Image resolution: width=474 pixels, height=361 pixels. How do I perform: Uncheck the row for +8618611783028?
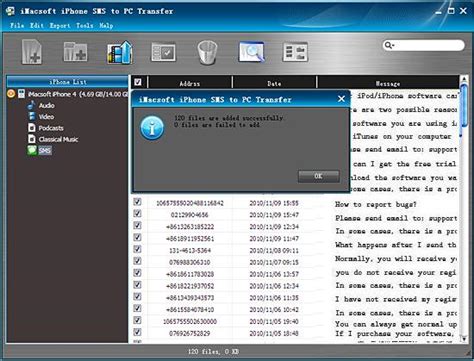click(137, 273)
